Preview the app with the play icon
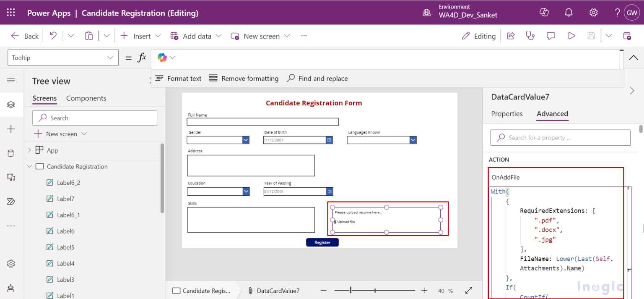This screenshot has height=299, width=644. (571, 36)
